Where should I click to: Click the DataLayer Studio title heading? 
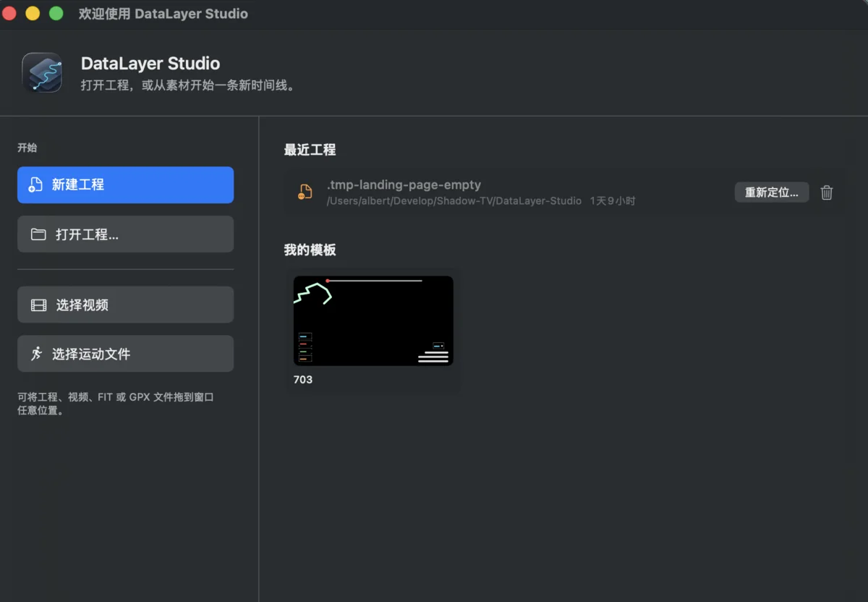[x=150, y=63]
